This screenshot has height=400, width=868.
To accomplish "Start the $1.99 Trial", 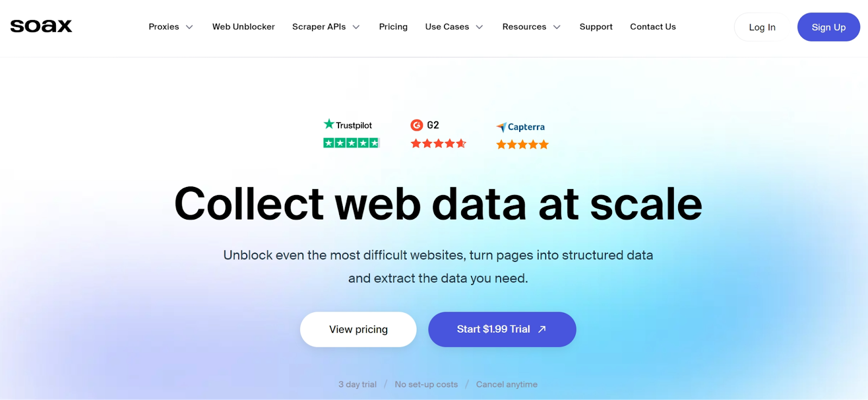I will click(493, 329).
